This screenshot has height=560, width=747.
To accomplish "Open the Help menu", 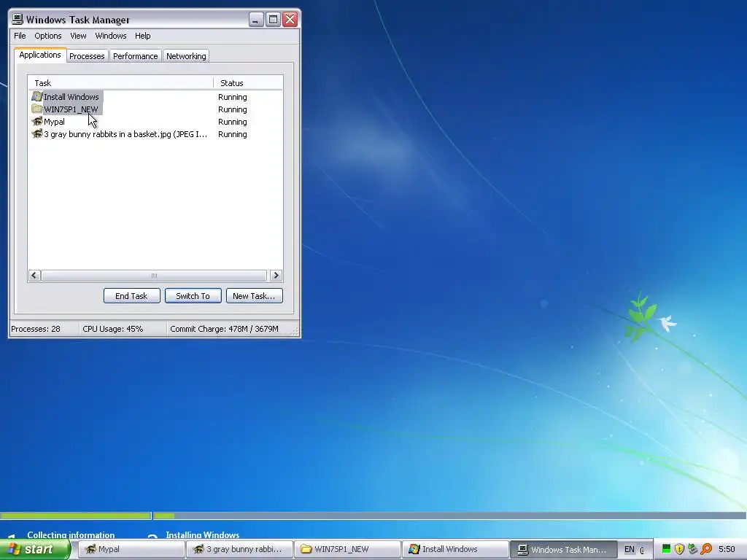I will tap(142, 36).
